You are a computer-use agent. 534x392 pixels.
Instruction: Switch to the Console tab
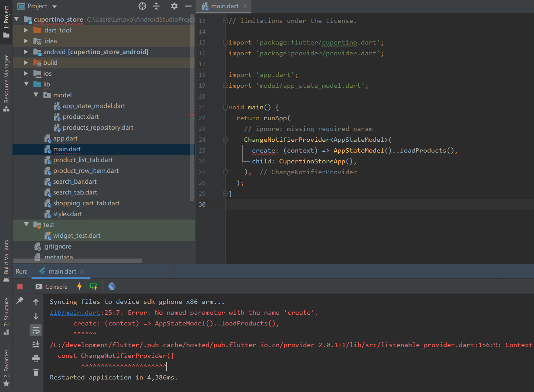click(x=51, y=287)
